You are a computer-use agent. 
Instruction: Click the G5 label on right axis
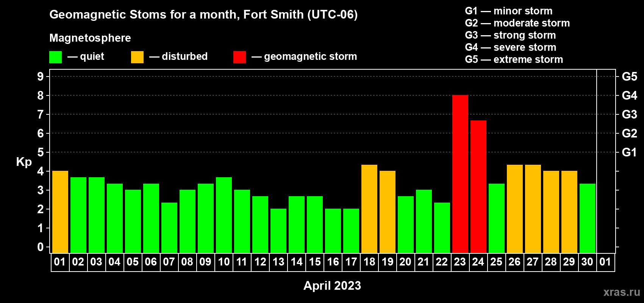click(630, 77)
